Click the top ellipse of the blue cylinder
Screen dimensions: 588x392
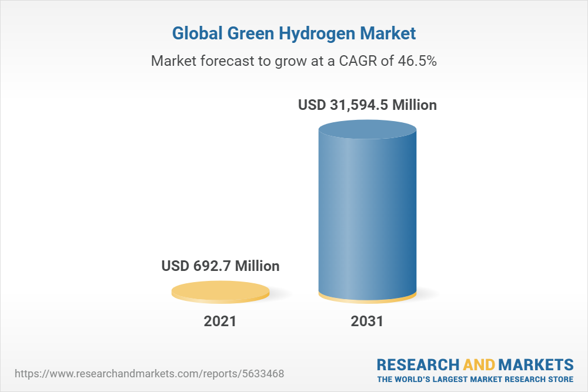(367, 129)
